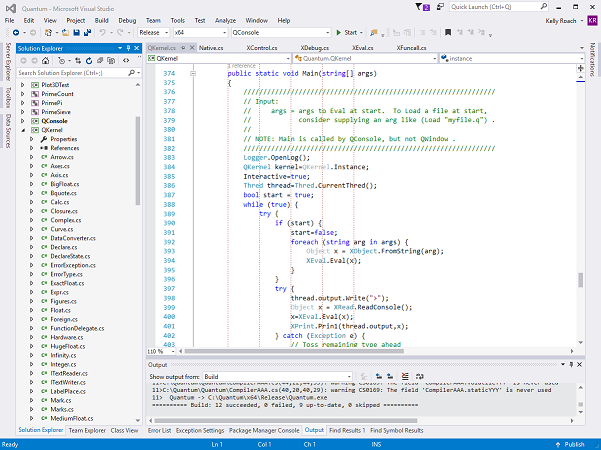Toggle auto-hide pin on Output panel

pos(571,365)
